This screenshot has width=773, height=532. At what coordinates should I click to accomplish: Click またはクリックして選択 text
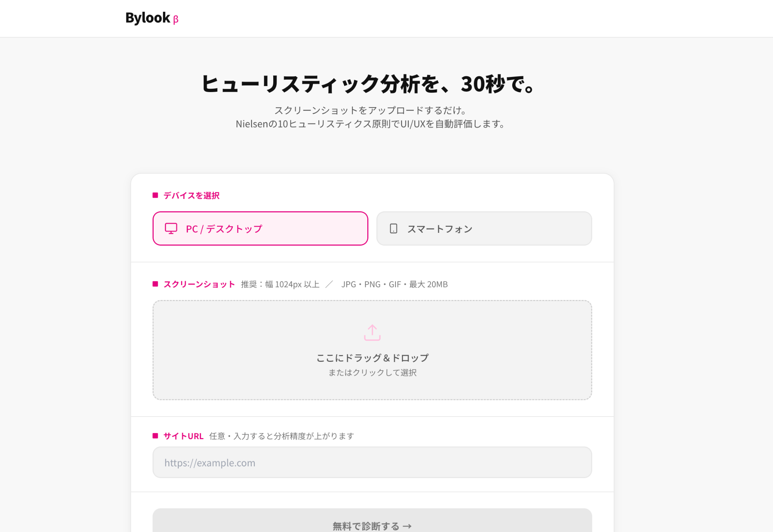[372, 373]
